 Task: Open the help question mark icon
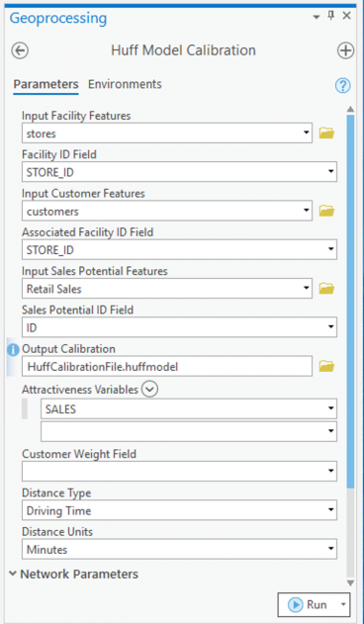point(342,85)
